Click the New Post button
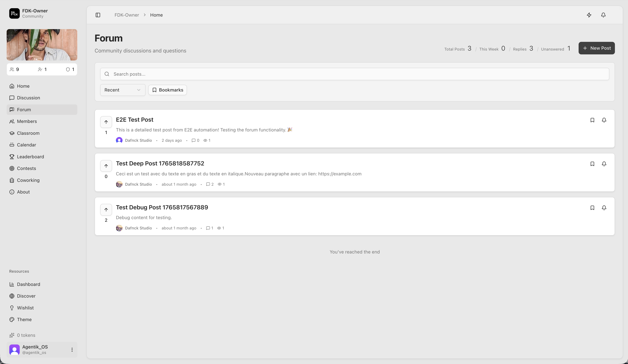This screenshot has height=364, width=628. coord(596,48)
